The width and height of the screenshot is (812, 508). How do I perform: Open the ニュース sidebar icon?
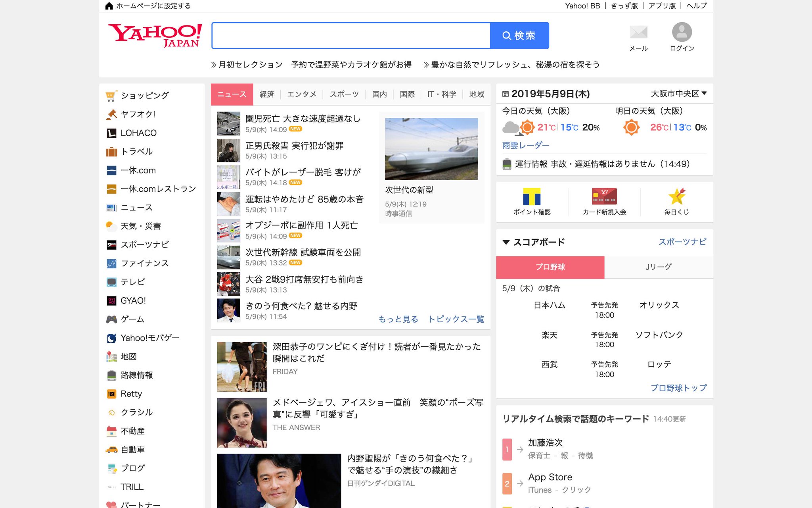(111, 208)
